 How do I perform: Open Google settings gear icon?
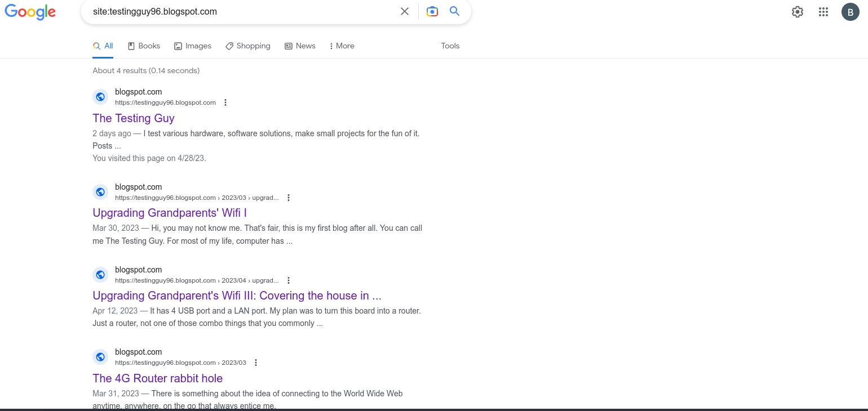coord(798,12)
